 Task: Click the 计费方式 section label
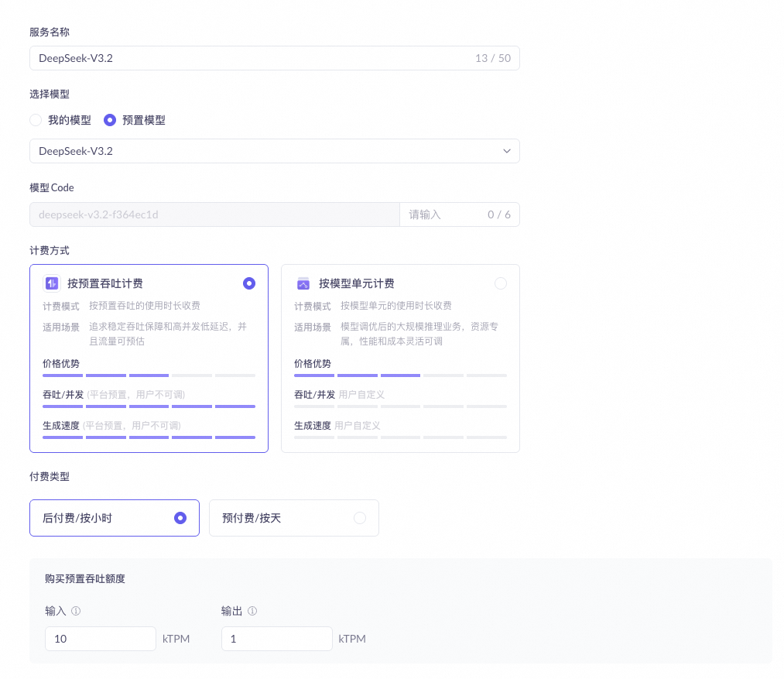coord(50,251)
